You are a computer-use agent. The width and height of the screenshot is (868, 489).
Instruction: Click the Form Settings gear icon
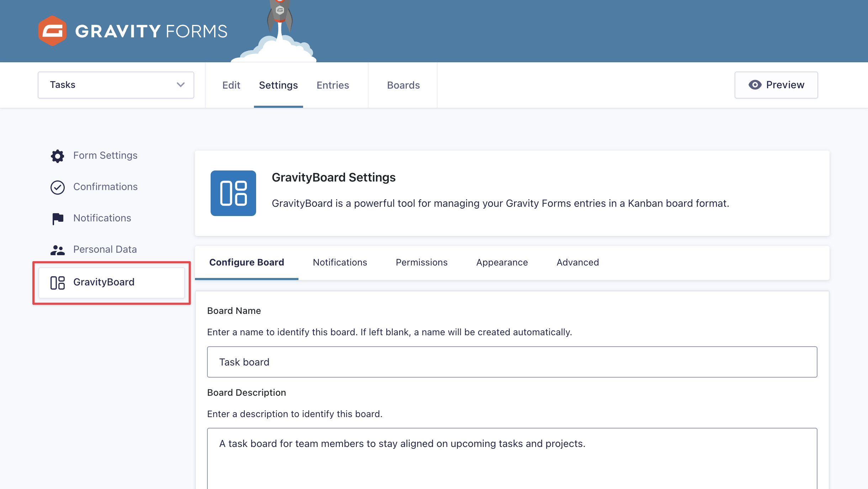(57, 156)
